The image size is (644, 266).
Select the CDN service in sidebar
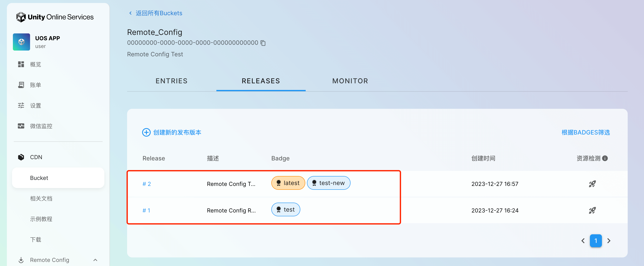[36, 157]
